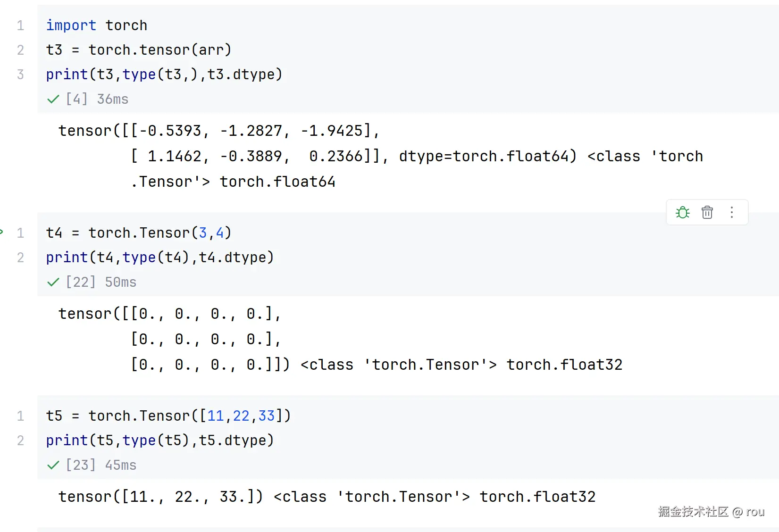779x532 pixels.
Task: Click the run arrow beside t4 cell
Action: coord(1,232)
